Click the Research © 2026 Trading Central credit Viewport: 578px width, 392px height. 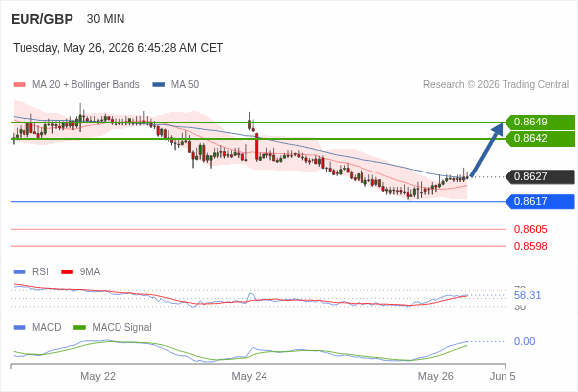point(496,85)
